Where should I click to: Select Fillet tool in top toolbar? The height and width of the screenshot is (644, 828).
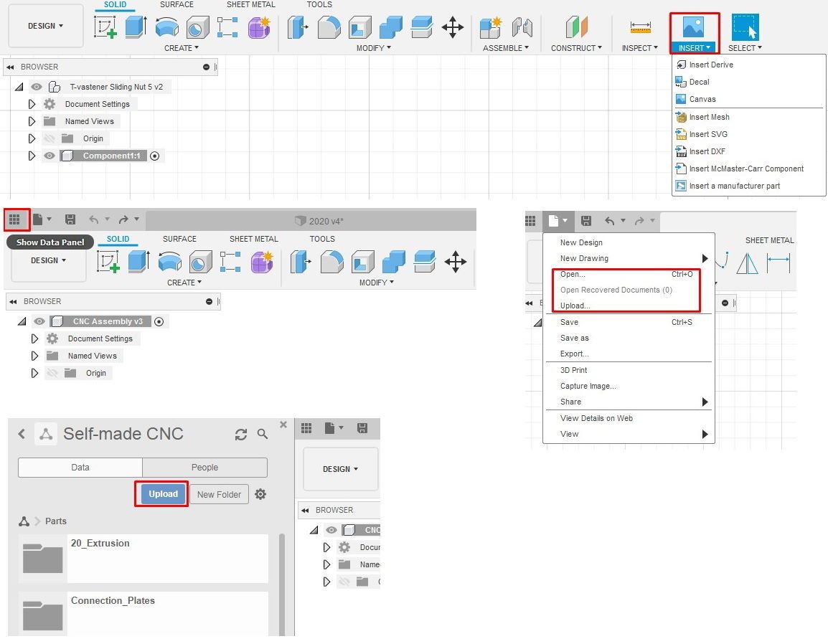point(329,27)
